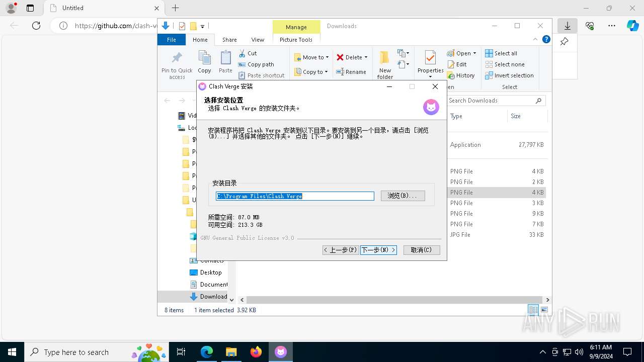Open Firefox from taskbar

(256, 352)
